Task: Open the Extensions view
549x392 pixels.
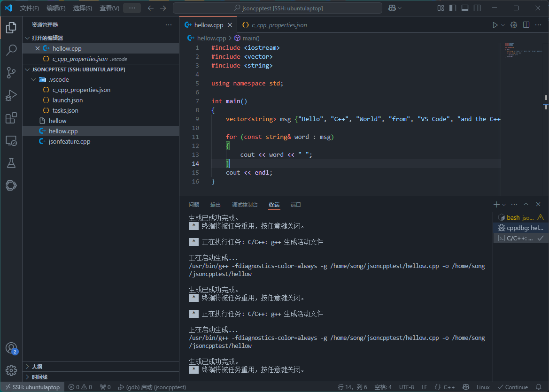Action: coord(11,118)
